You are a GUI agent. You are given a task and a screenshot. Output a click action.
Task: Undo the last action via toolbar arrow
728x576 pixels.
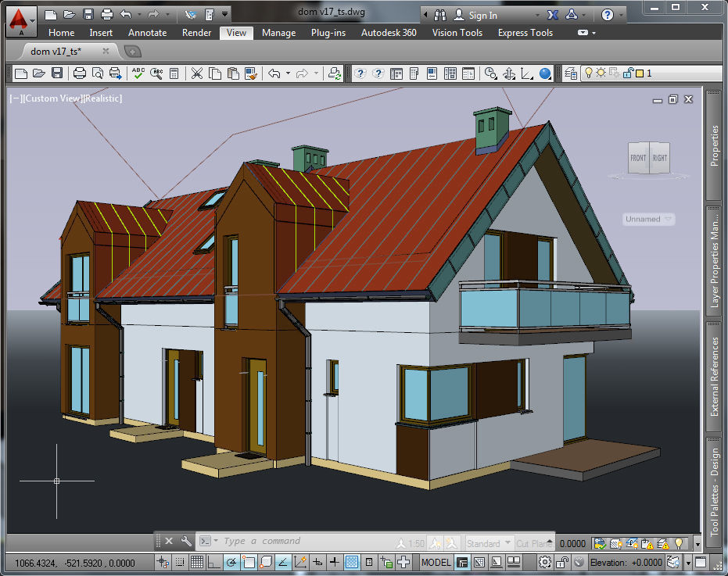(274, 73)
